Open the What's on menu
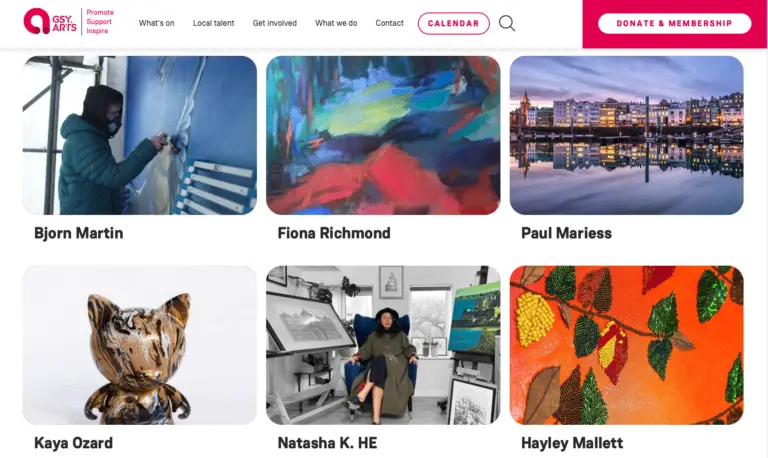This screenshot has height=458, width=768. click(x=156, y=23)
